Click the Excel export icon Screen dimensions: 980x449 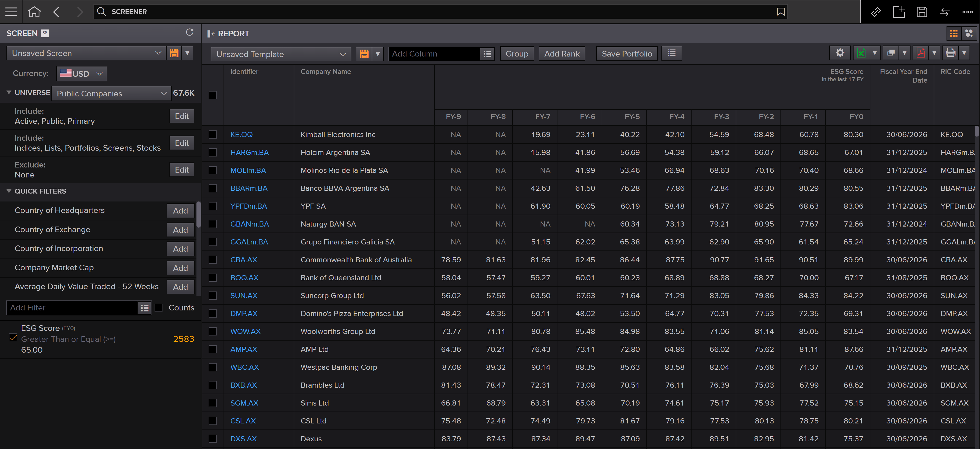tap(860, 53)
